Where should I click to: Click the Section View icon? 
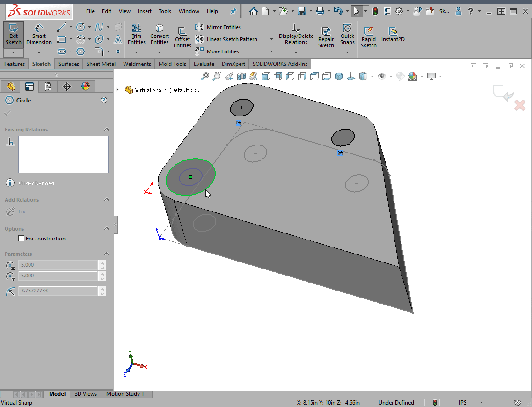(x=241, y=76)
